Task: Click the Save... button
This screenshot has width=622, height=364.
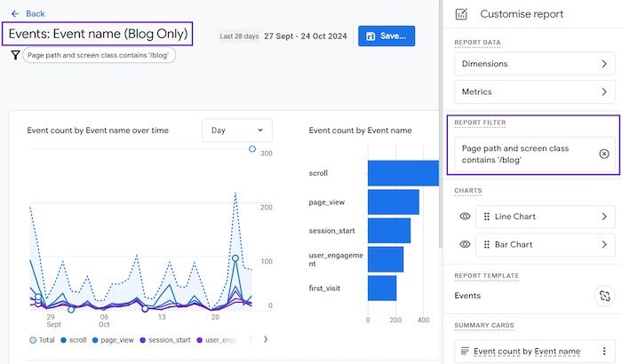Action: click(x=387, y=36)
